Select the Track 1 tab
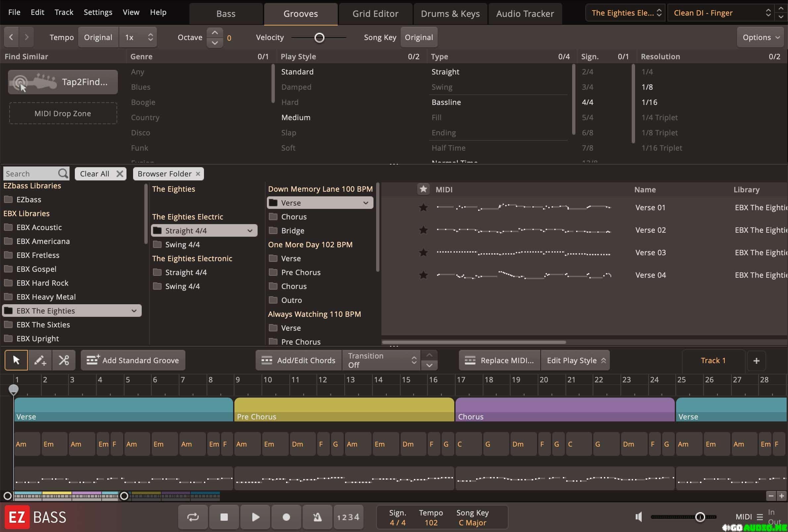 [713, 361]
